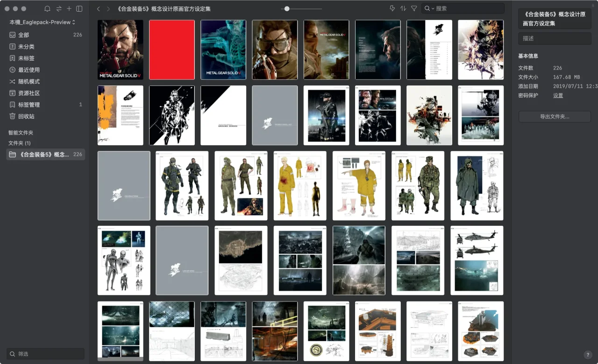The height and width of the screenshot is (364, 598).
Task: Open 资源社区 in the sidebar
Action: 45,93
